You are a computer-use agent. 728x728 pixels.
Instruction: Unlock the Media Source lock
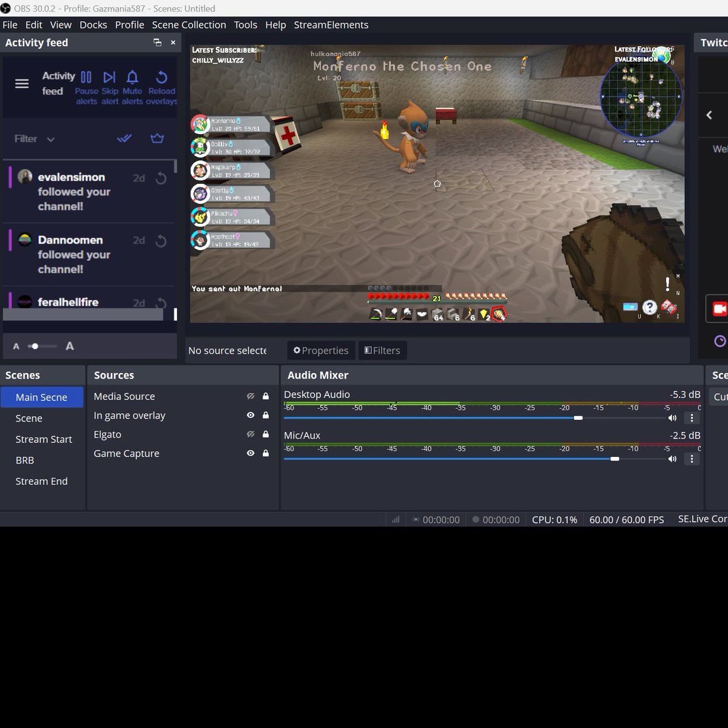[266, 396]
